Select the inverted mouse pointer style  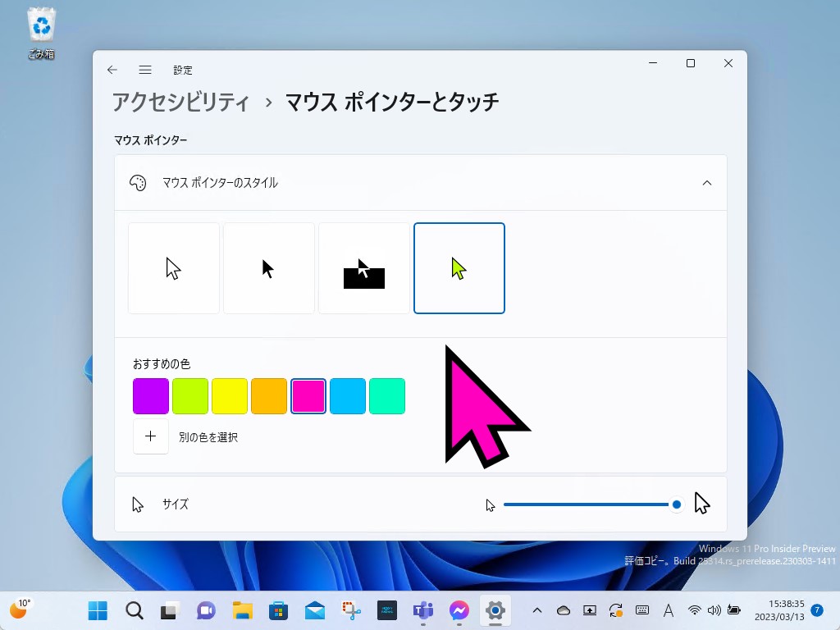(363, 267)
